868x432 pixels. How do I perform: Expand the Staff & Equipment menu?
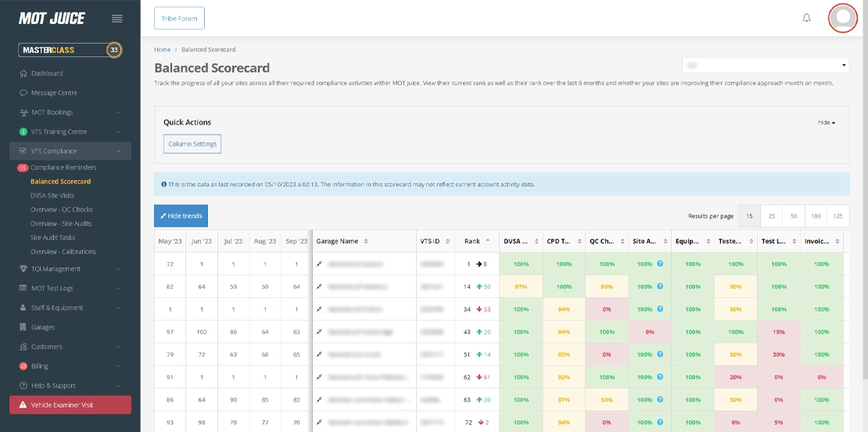point(70,308)
